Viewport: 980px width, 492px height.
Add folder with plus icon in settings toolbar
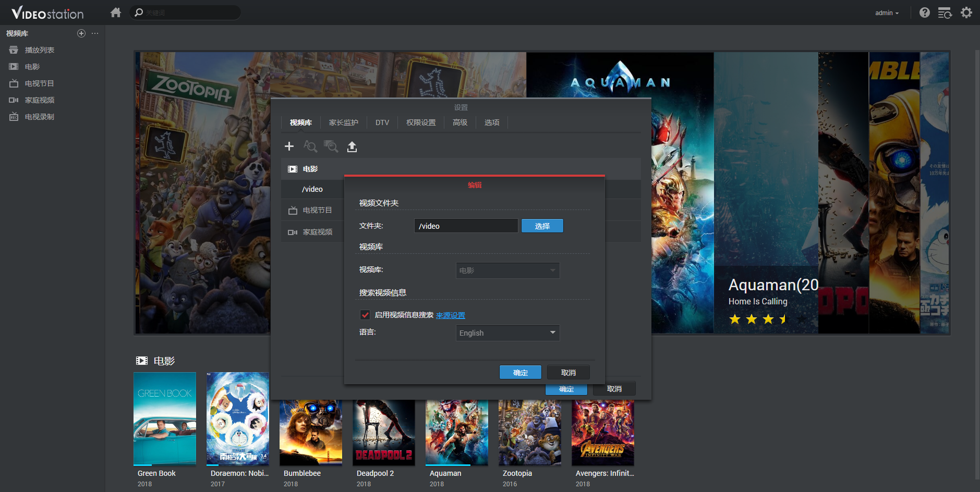[289, 146]
